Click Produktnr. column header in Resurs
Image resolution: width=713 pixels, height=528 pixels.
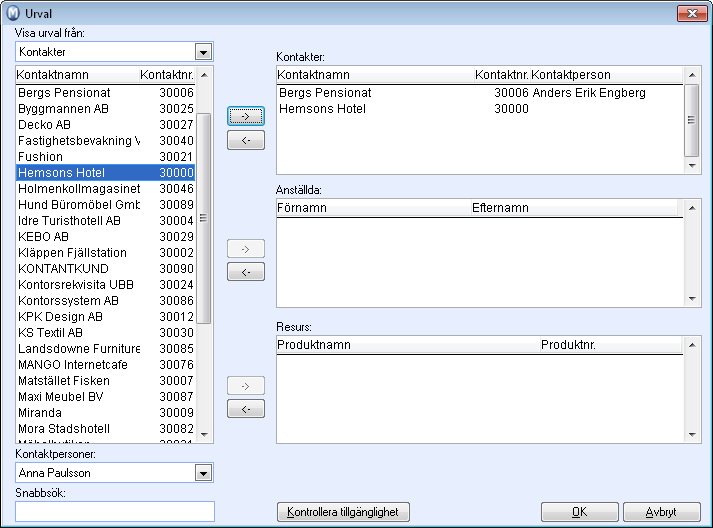click(611, 345)
